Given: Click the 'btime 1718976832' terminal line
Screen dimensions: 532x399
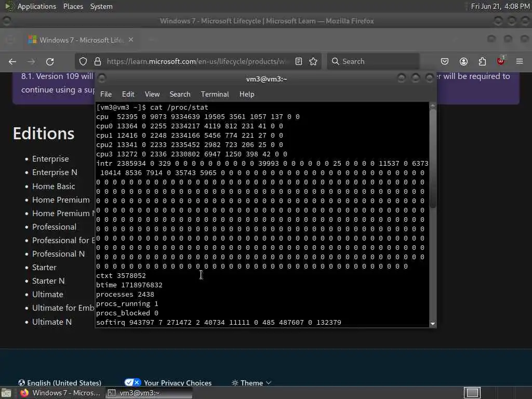Looking at the screenshot, I should coord(129,285).
